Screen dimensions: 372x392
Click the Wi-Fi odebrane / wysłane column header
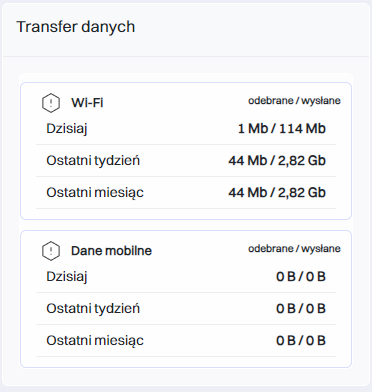294,101
